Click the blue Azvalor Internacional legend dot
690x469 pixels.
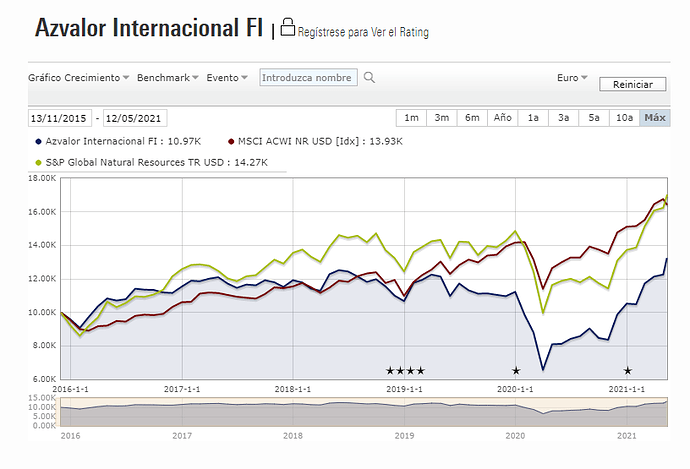tap(38, 142)
